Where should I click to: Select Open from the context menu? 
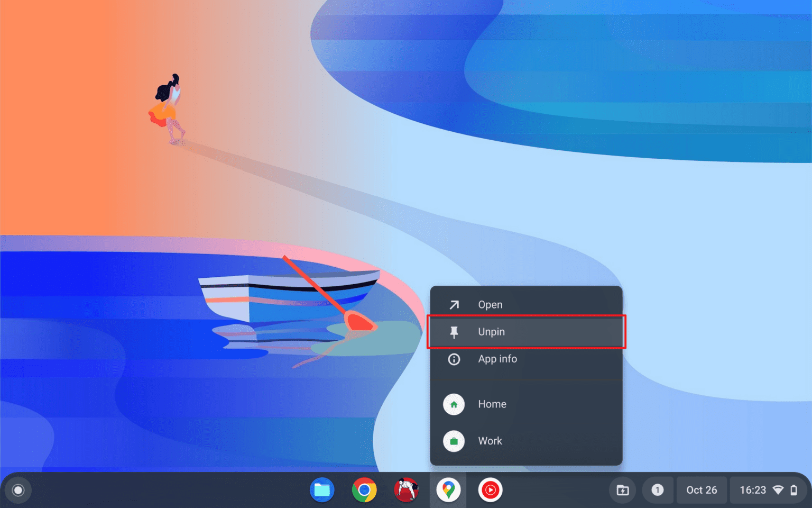pos(490,304)
